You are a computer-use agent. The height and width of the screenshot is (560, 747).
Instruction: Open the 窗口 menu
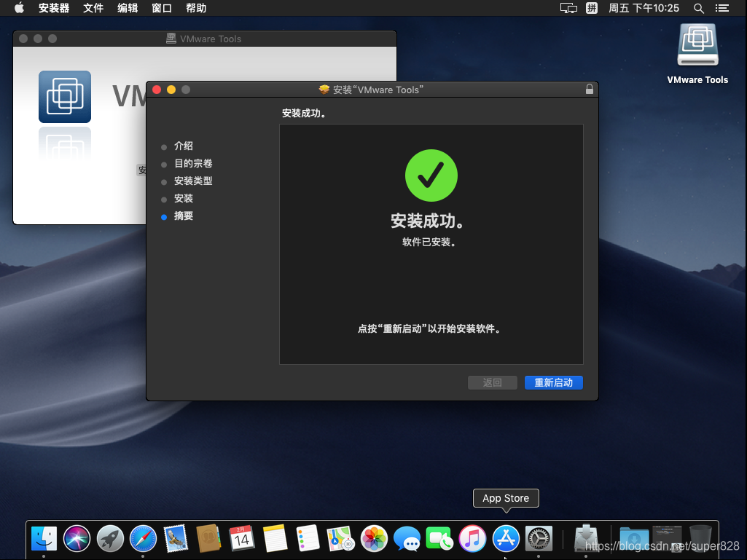click(x=162, y=8)
